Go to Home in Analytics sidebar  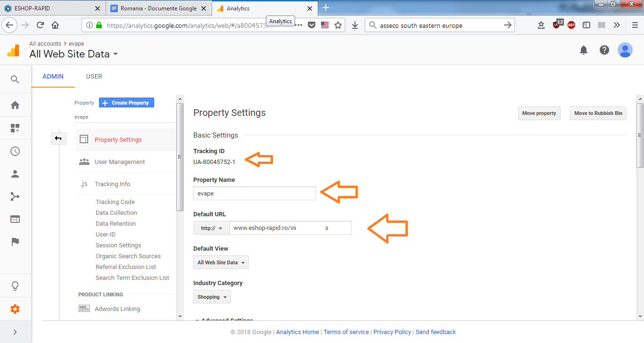pyautogui.click(x=15, y=105)
